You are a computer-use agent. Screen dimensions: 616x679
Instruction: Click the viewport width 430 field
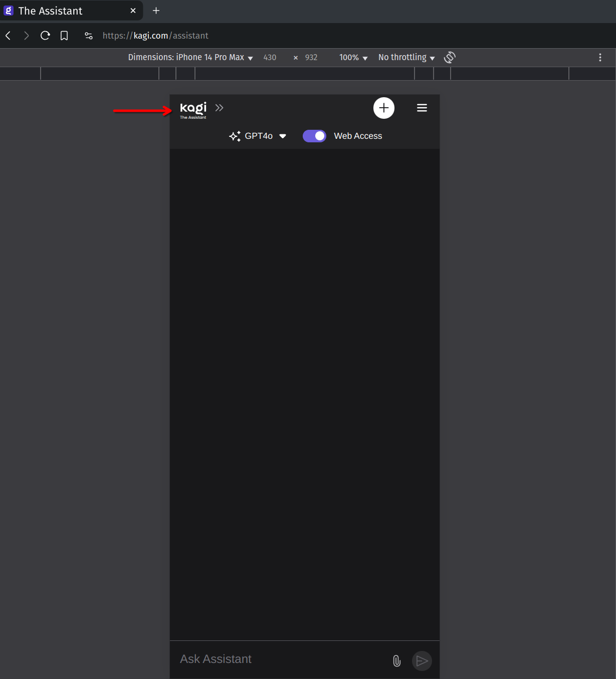[x=270, y=58]
